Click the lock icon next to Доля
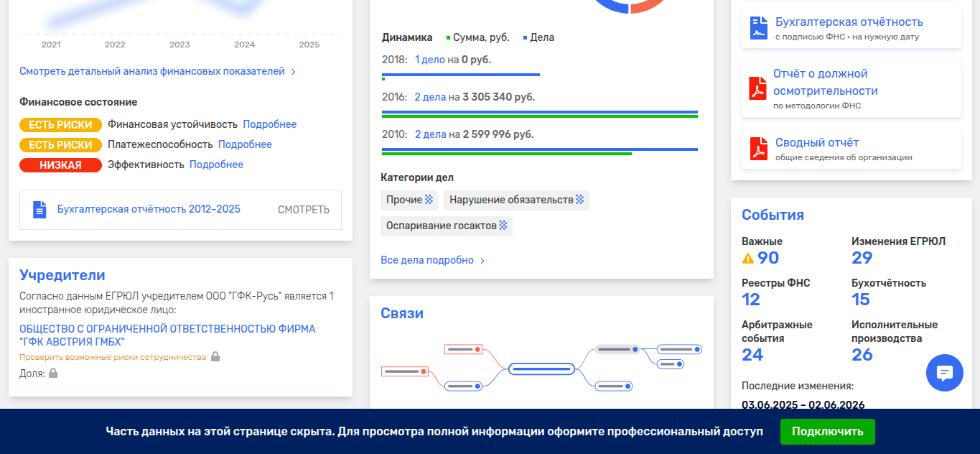The height and width of the screenshot is (454, 980). 53,373
